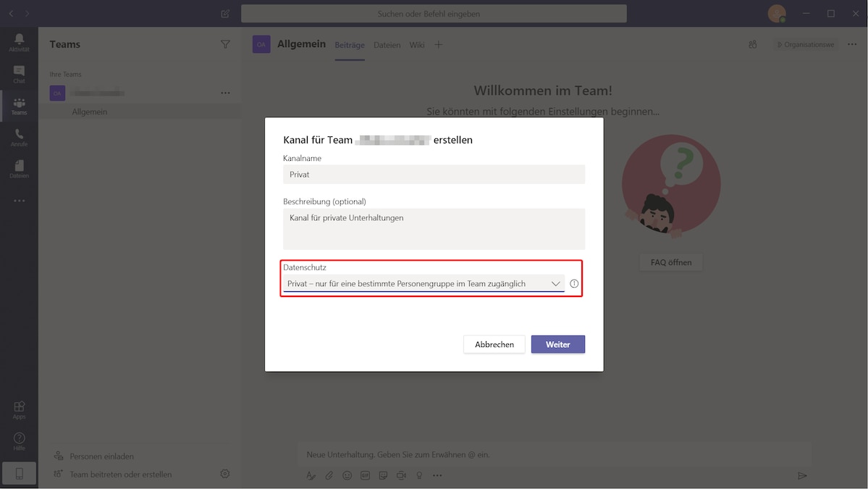This screenshot has height=489, width=868.
Task: Add members using the people icon
Action: pos(752,44)
